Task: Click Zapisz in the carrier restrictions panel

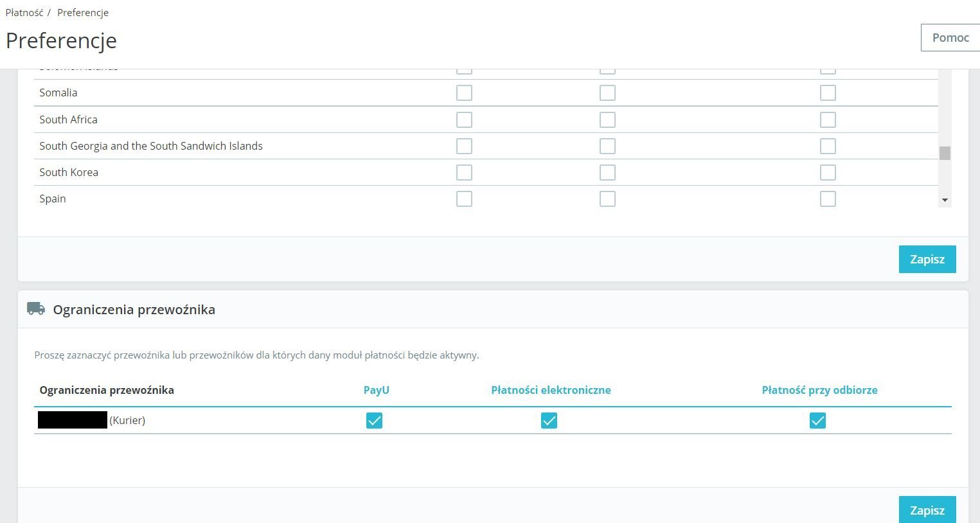Action: (x=927, y=510)
